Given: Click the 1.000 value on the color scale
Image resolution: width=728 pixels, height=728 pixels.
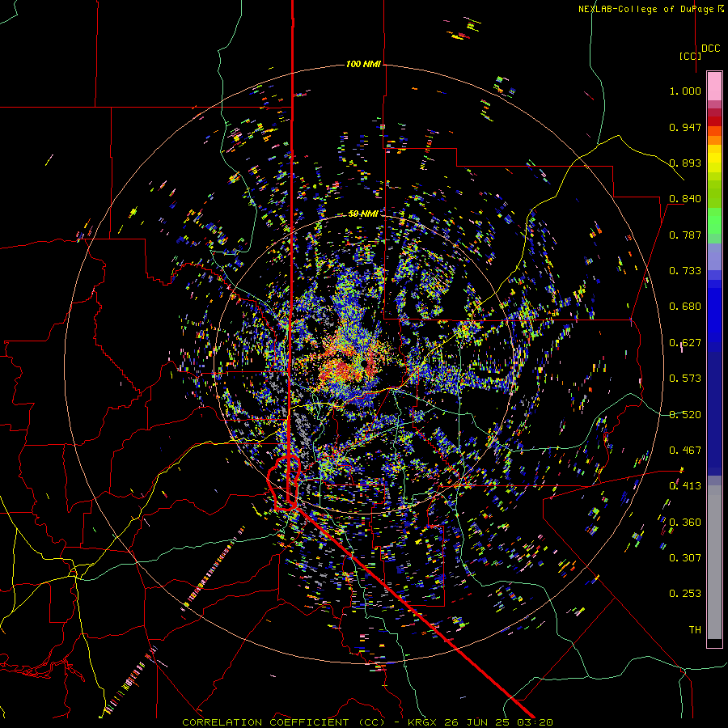Looking at the screenshot, I should coord(685,91).
